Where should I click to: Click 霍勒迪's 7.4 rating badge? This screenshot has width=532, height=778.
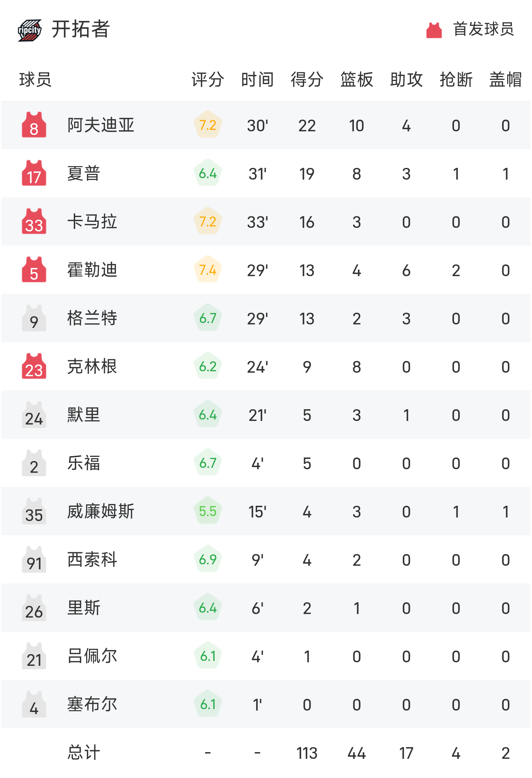[x=208, y=270]
